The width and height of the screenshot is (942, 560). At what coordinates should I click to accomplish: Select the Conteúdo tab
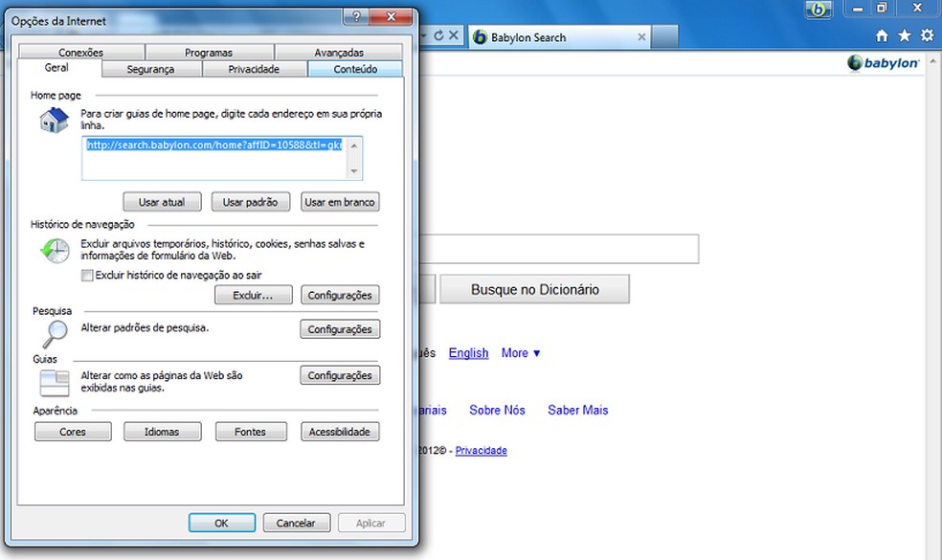pyautogui.click(x=356, y=69)
